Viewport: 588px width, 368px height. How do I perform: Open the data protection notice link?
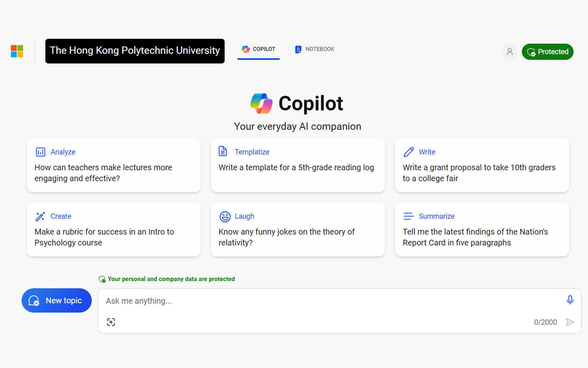coord(167,279)
